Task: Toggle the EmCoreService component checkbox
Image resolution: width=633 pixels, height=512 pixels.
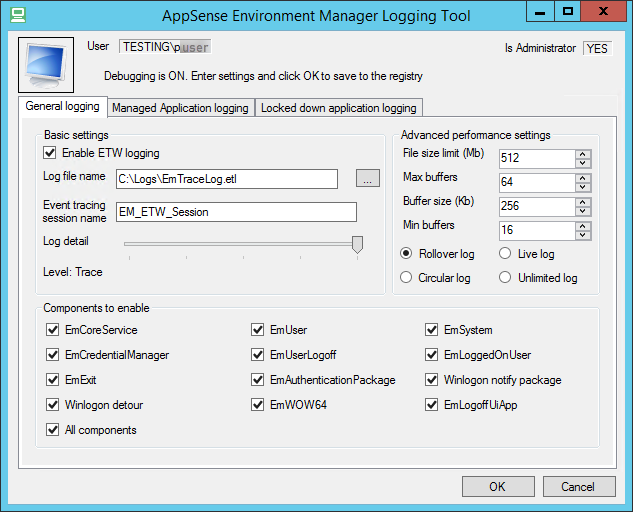Action: click(54, 330)
